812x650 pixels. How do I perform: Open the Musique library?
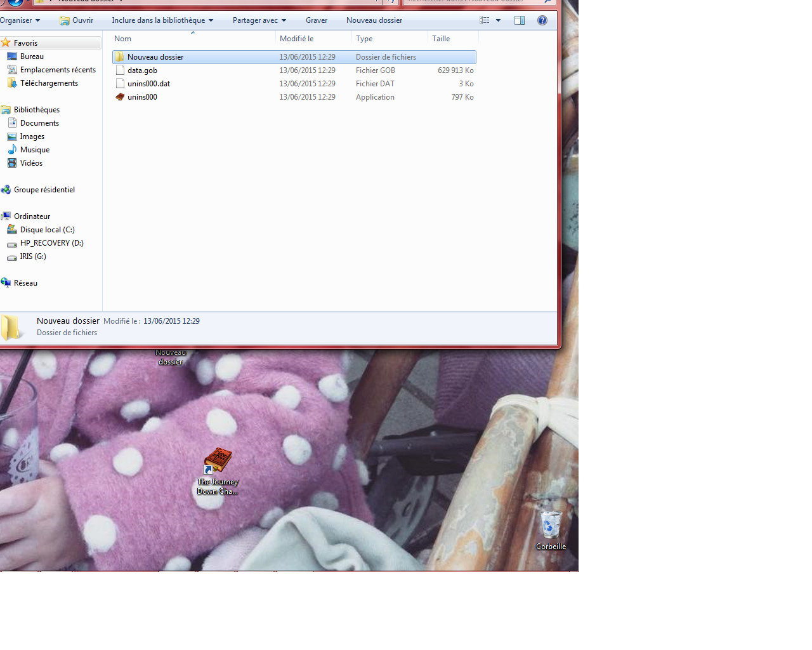coord(35,150)
